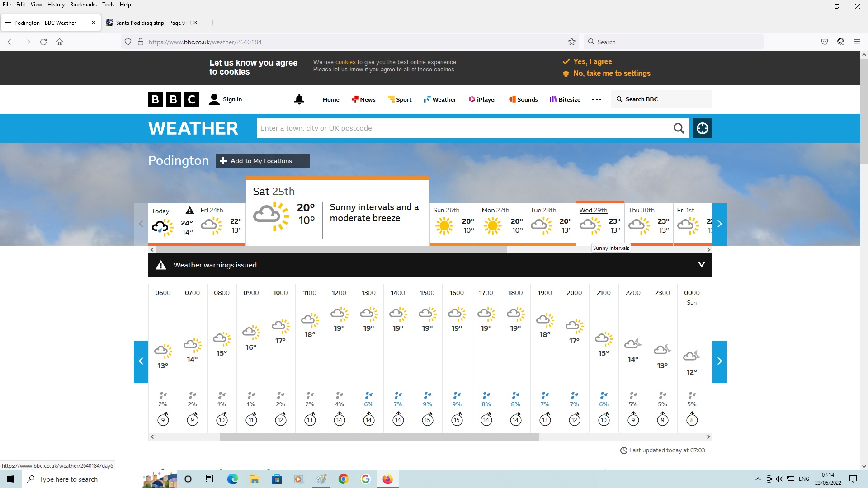
Task: Open File Explorer from the taskbar
Action: point(255,479)
